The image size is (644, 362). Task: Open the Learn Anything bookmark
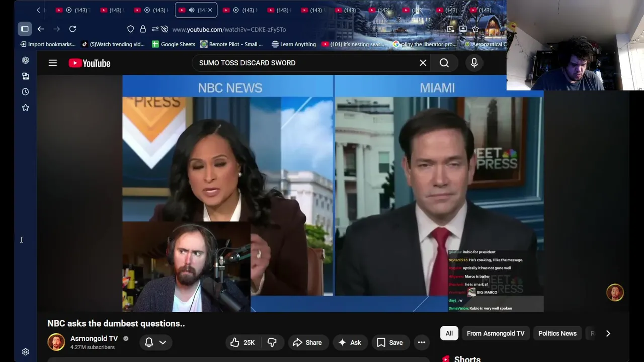coord(294,44)
